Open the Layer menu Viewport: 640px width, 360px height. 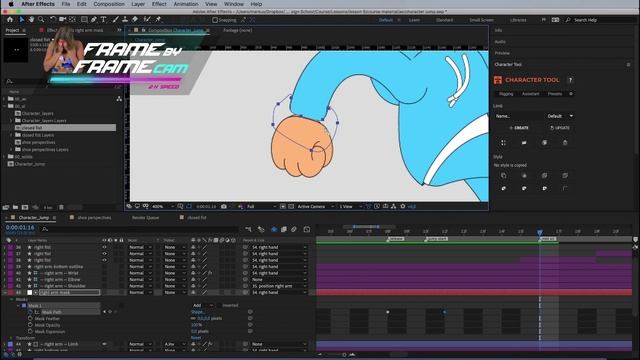tap(138, 4)
